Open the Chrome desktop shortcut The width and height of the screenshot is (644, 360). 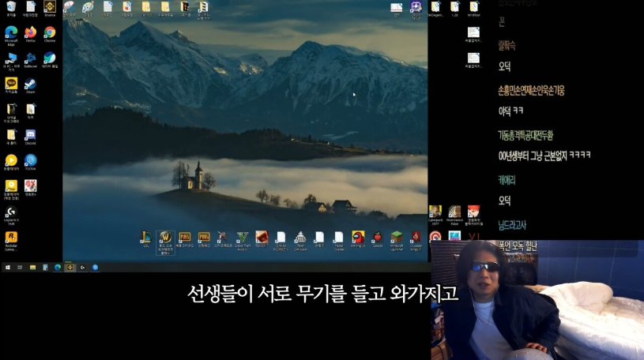click(x=50, y=34)
